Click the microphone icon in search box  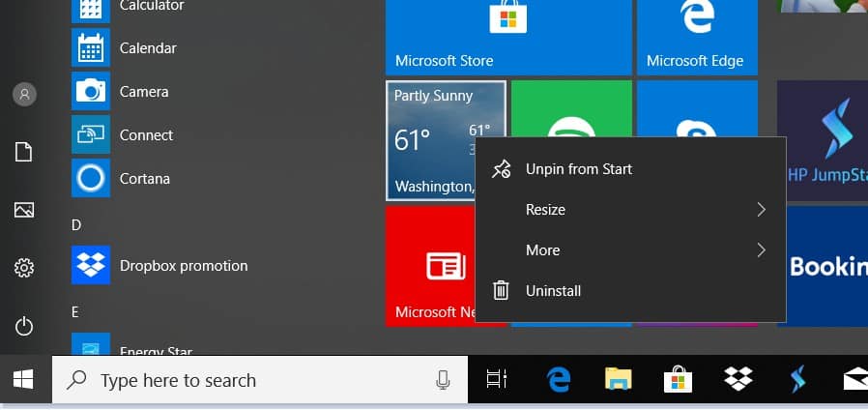coord(443,380)
